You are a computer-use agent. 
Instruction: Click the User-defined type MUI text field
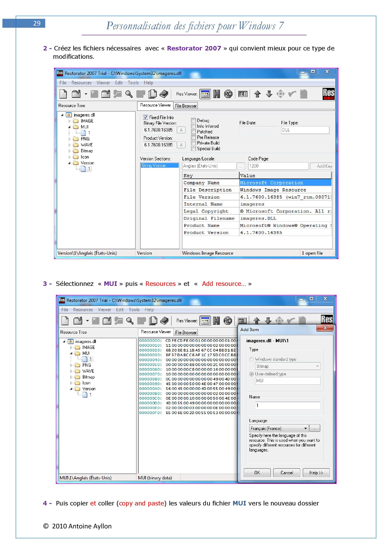coord(288,381)
